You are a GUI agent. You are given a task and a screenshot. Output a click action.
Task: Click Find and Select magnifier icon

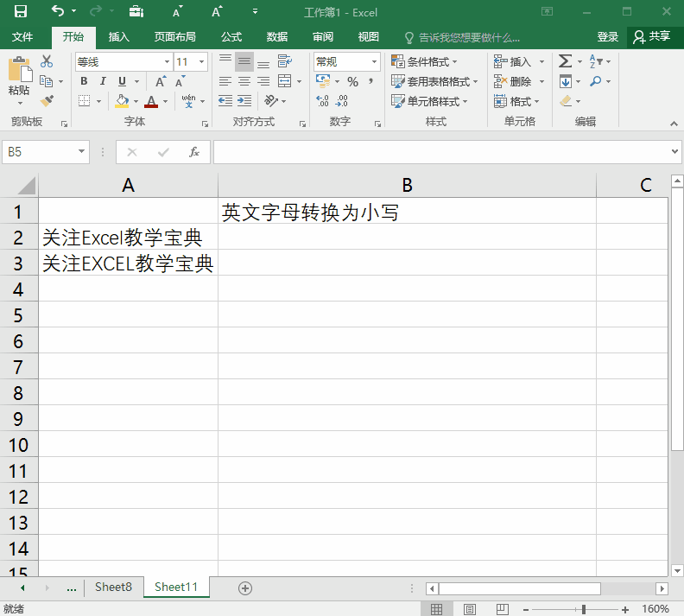(x=595, y=81)
